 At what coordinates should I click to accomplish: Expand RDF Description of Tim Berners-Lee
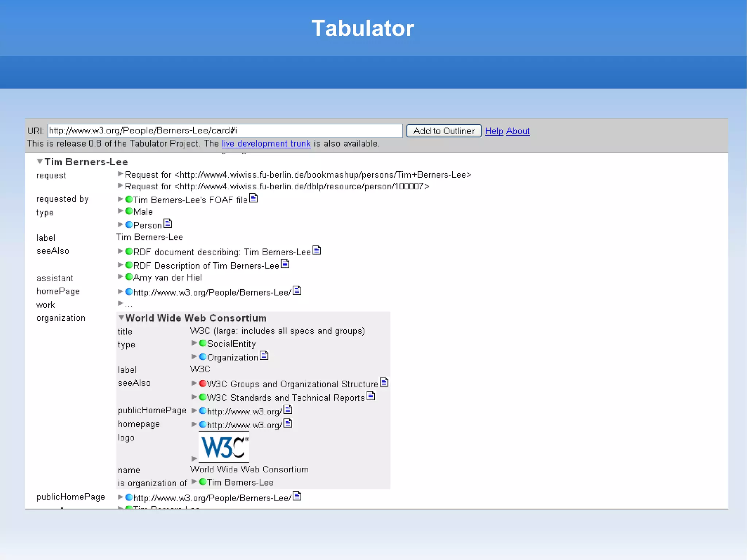tap(120, 264)
